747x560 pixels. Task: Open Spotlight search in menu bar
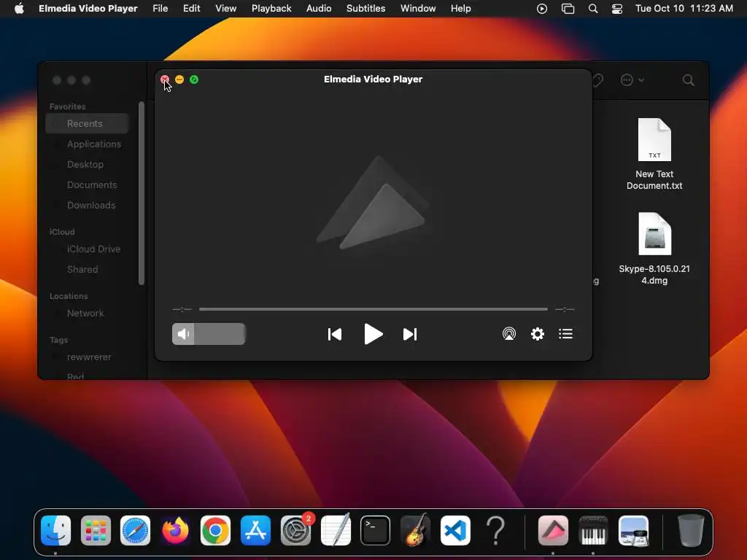click(593, 9)
